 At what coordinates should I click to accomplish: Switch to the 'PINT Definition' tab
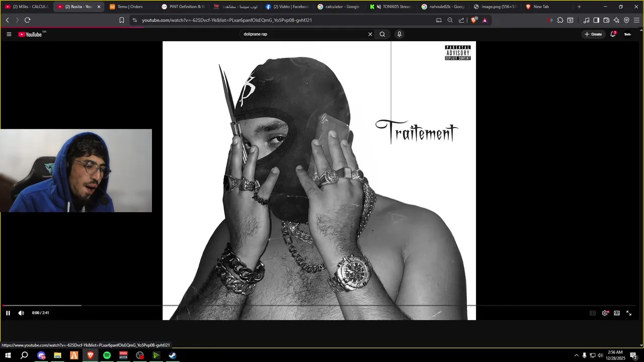[182, 7]
